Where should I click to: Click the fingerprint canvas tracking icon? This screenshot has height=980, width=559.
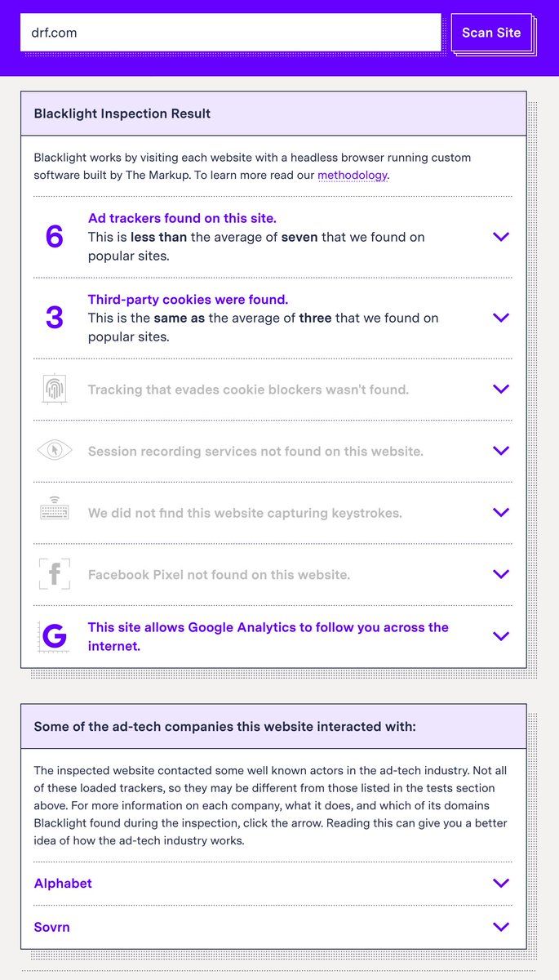click(x=54, y=390)
